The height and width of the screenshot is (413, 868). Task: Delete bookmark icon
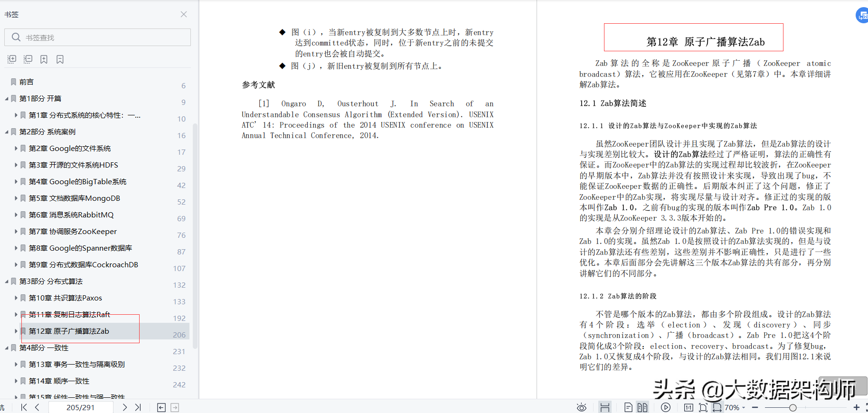tap(60, 59)
